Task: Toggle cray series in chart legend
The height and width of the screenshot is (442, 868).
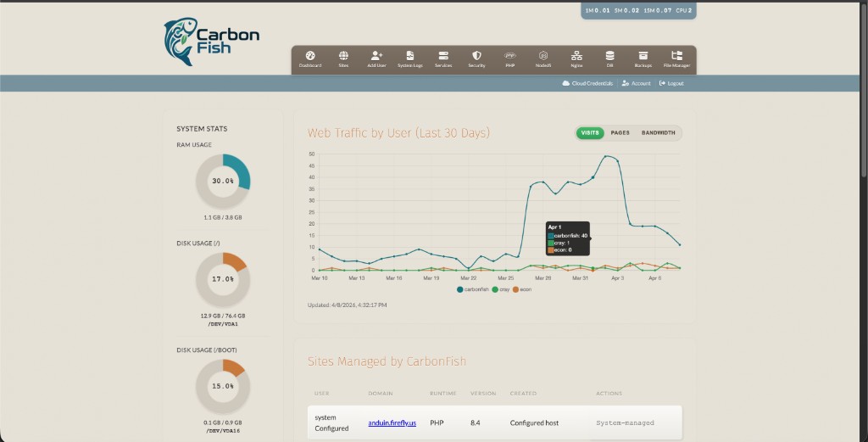Action: pos(500,289)
